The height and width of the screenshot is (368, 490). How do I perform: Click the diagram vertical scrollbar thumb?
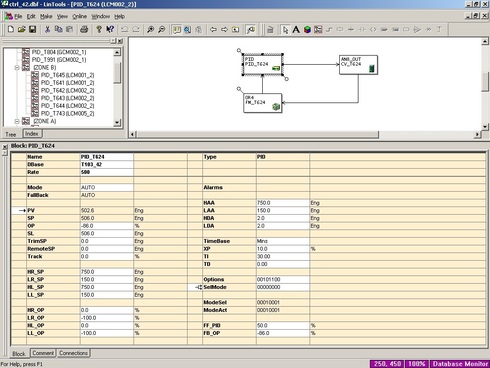coord(485,82)
